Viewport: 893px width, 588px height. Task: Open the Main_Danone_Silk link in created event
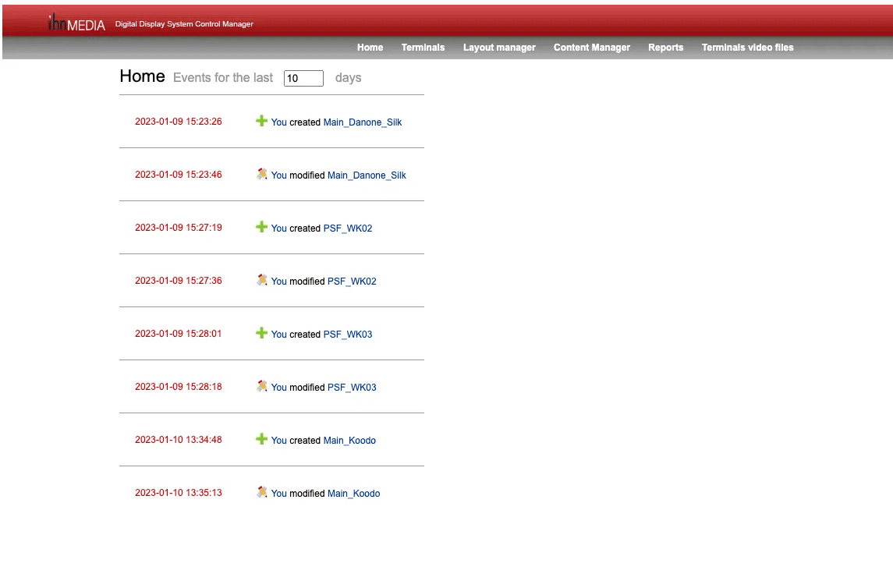click(x=363, y=122)
